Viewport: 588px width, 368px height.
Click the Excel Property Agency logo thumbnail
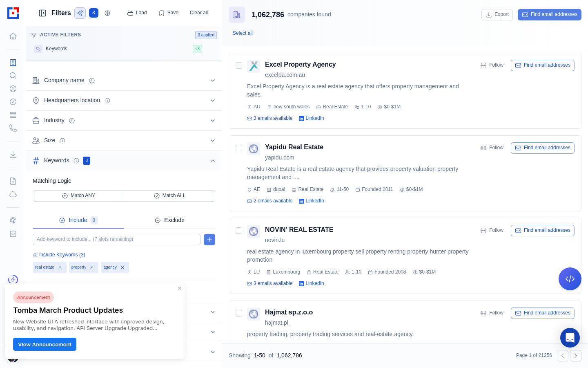click(254, 66)
